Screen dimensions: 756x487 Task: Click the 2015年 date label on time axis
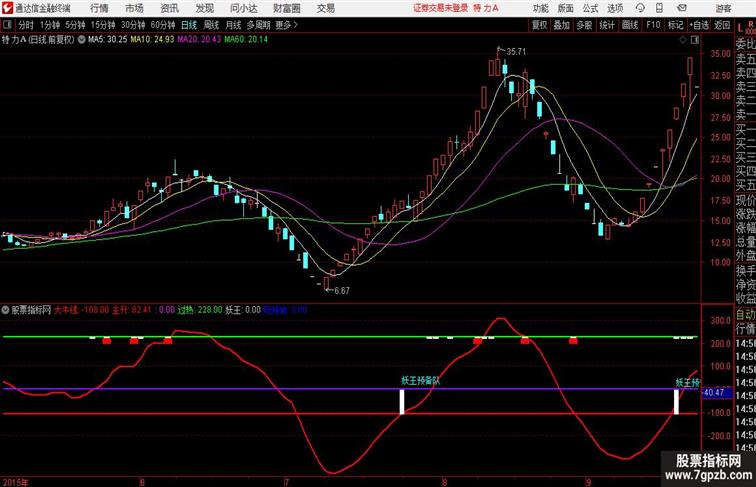[15, 482]
